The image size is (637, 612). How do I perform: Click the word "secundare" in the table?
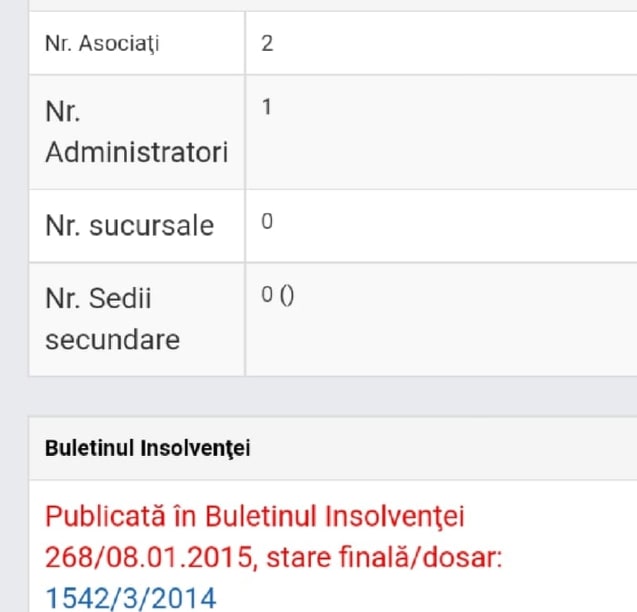pyautogui.click(x=112, y=340)
